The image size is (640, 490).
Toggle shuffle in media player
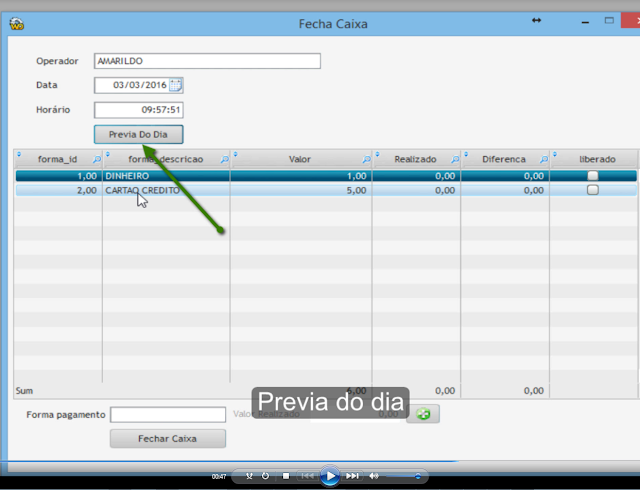(x=249, y=476)
